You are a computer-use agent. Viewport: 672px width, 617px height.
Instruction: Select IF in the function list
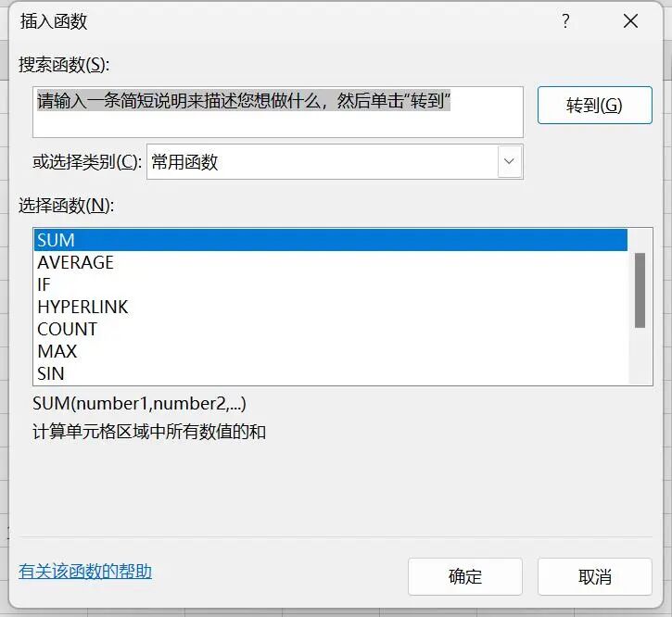pyautogui.click(x=330, y=284)
